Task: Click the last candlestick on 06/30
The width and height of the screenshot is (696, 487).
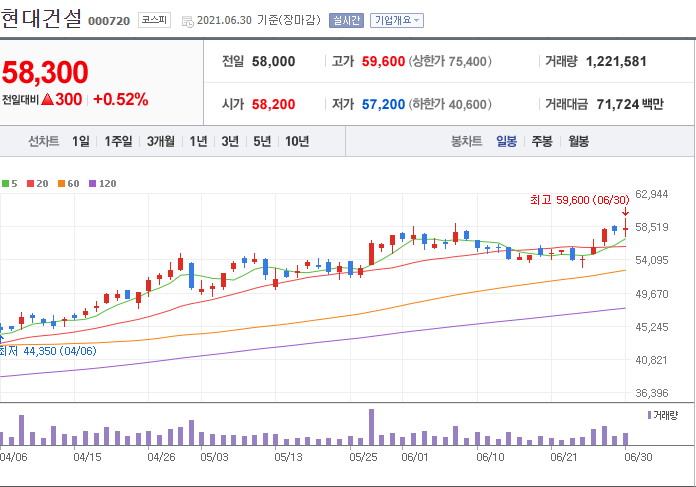Action: pyautogui.click(x=625, y=228)
